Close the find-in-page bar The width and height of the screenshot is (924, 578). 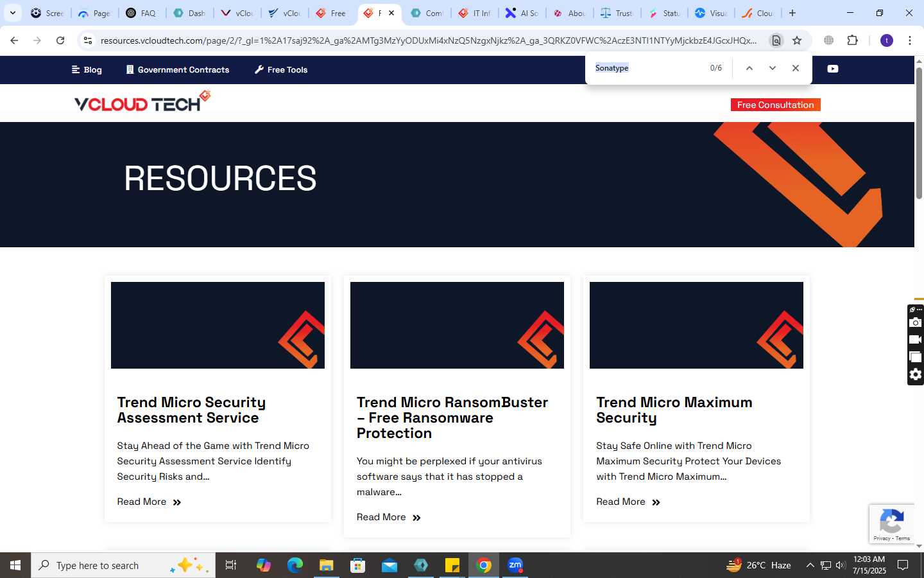coord(796,68)
